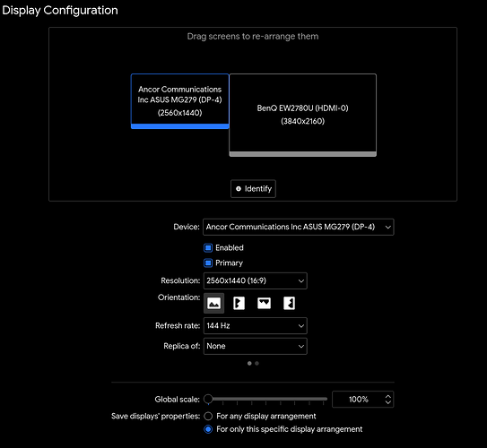Expand the Resolution dropdown

[256, 280]
